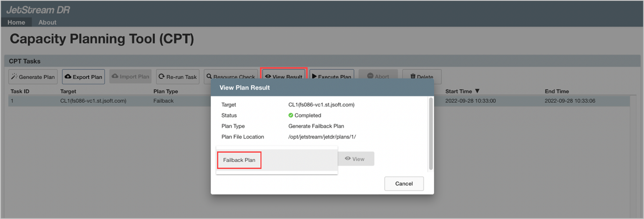Click the Generate Plan wand button

pos(33,77)
